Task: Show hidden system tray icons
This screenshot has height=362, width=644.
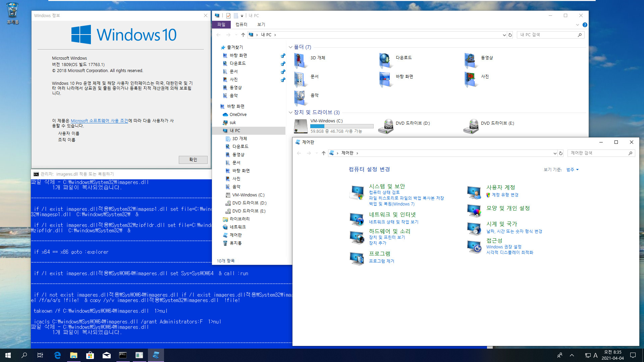Action: (x=572, y=355)
